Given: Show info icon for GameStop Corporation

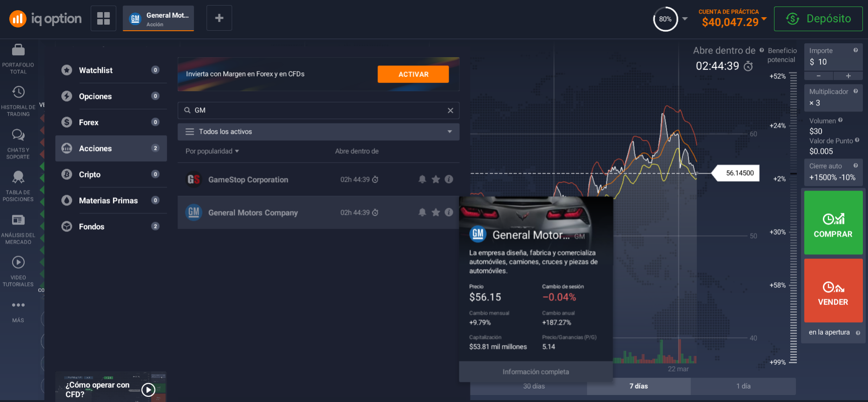Looking at the screenshot, I should 449,179.
